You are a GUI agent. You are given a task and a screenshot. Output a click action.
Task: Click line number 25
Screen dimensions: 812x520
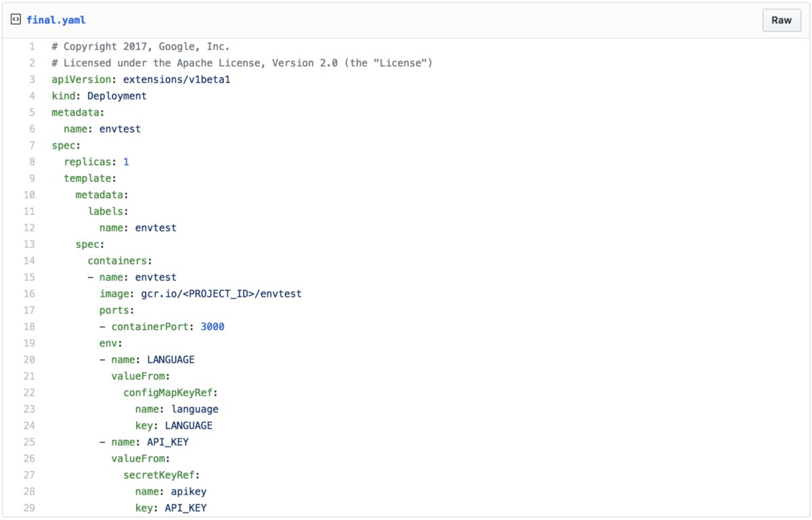click(29, 442)
